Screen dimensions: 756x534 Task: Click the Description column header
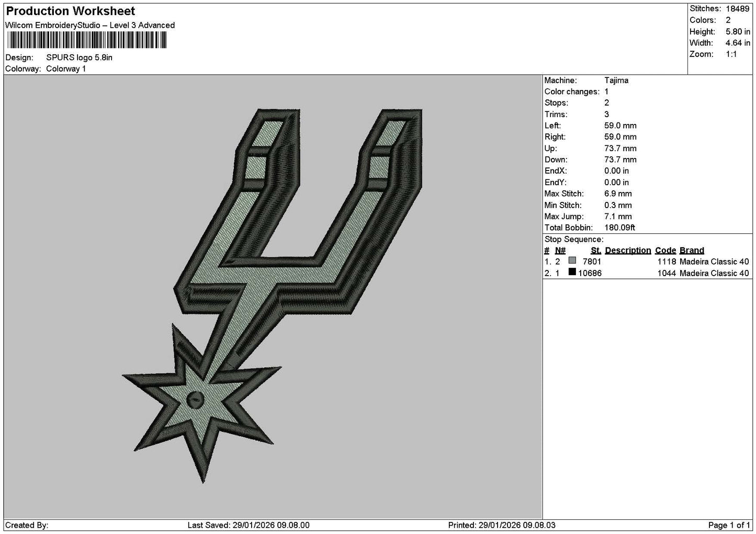point(628,251)
